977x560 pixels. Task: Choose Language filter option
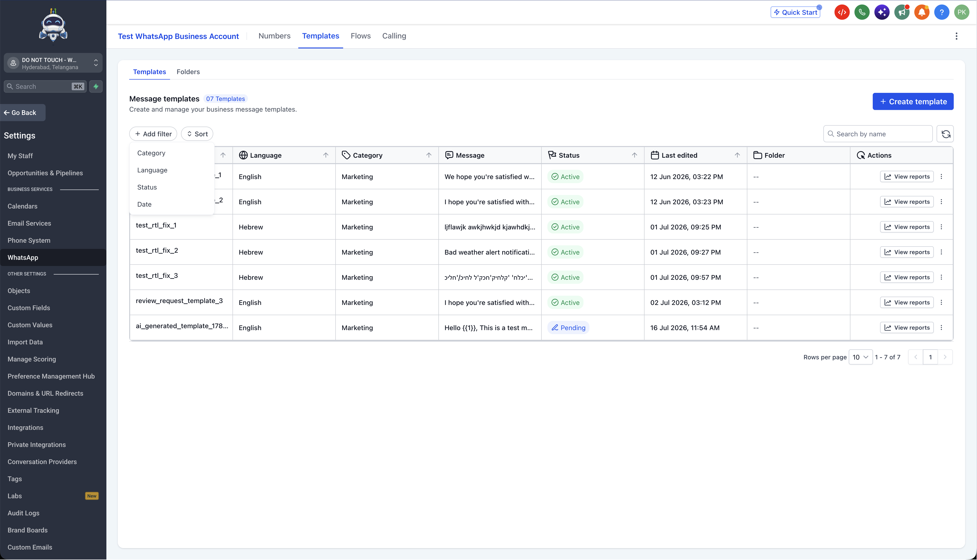click(171, 170)
